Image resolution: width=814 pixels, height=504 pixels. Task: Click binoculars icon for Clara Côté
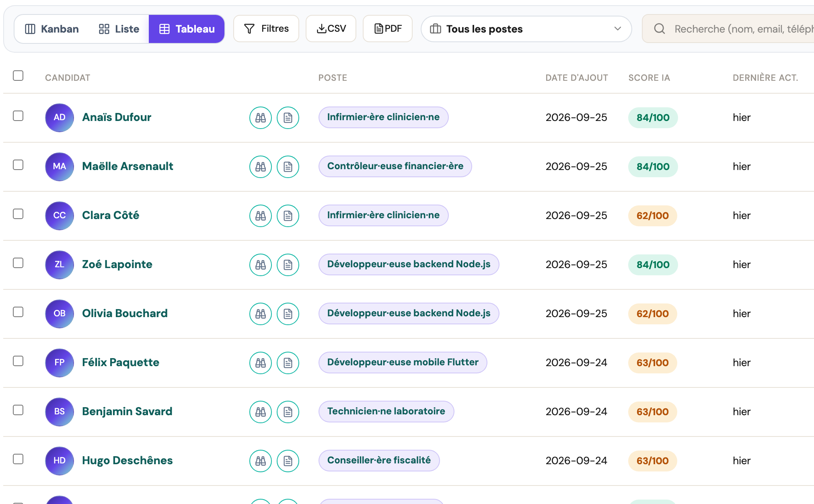(x=261, y=216)
